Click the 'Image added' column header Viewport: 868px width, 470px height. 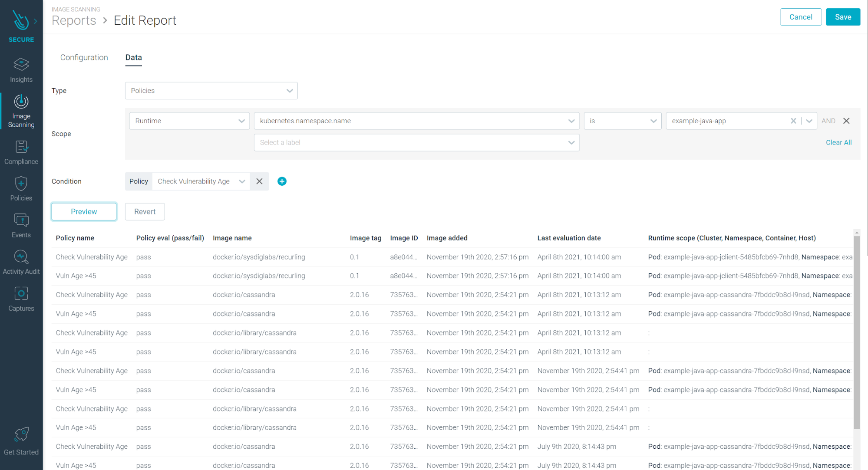pyautogui.click(x=447, y=238)
